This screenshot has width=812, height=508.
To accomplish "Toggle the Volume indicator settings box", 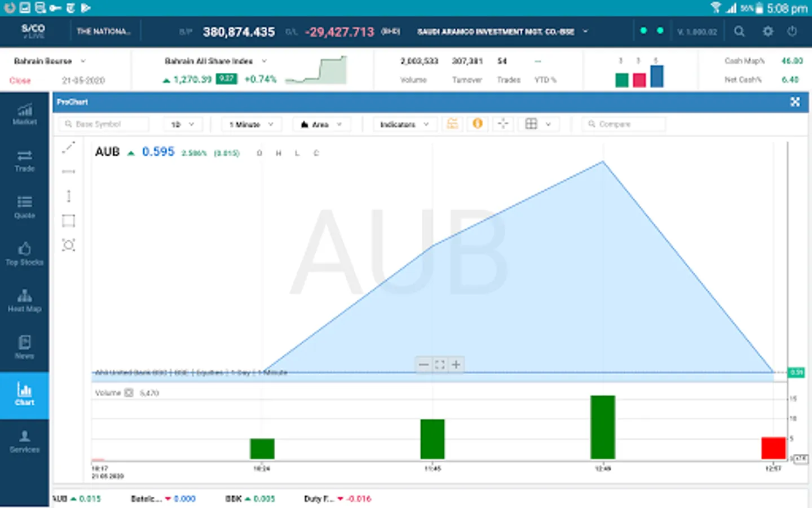I will click(x=129, y=393).
